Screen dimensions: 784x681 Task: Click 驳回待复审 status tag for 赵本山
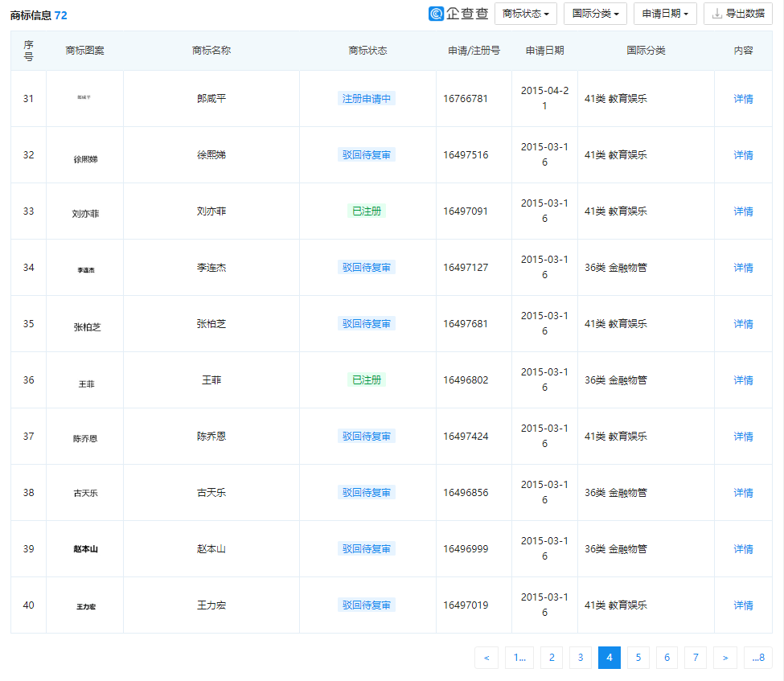[x=367, y=549]
